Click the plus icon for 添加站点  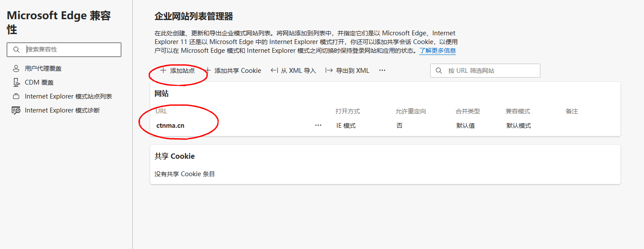click(x=163, y=70)
